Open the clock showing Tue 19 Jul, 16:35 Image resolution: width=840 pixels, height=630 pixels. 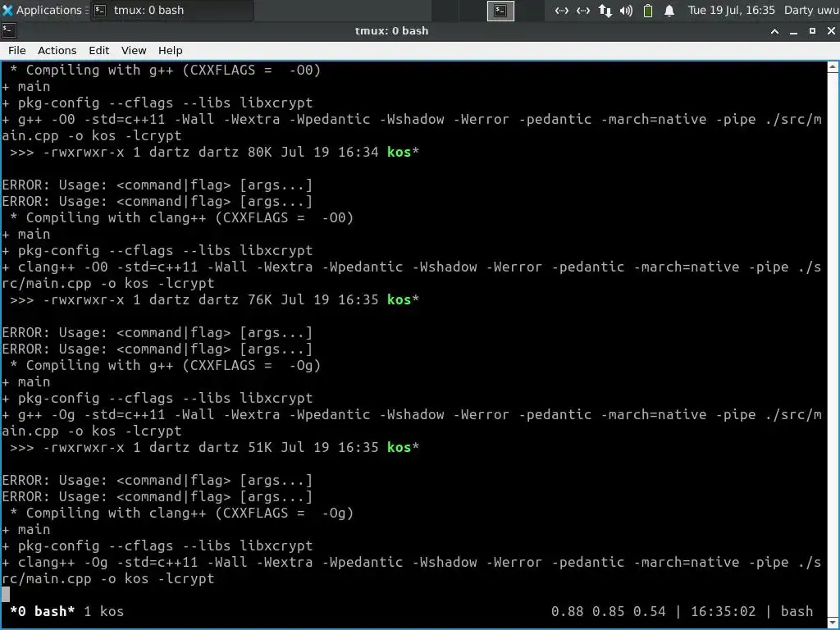(x=731, y=10)
